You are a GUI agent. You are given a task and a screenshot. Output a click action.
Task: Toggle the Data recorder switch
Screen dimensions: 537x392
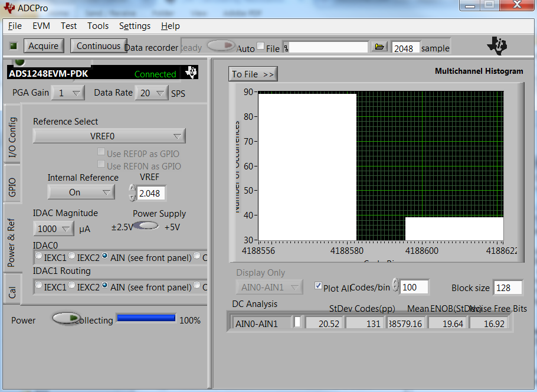pyautogui.click(x=221, y=45)
